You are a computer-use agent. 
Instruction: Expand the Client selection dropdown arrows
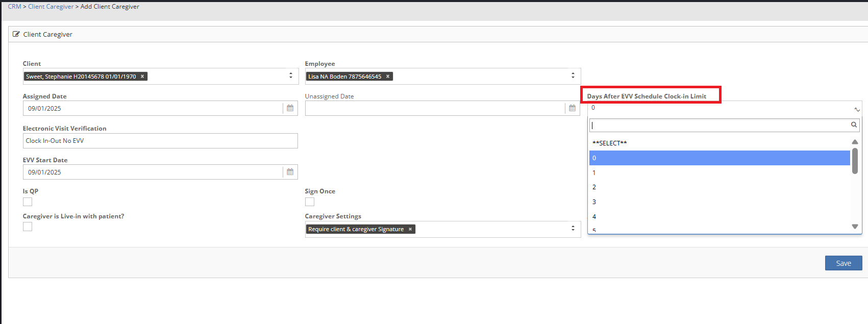[x=291, y=76]
